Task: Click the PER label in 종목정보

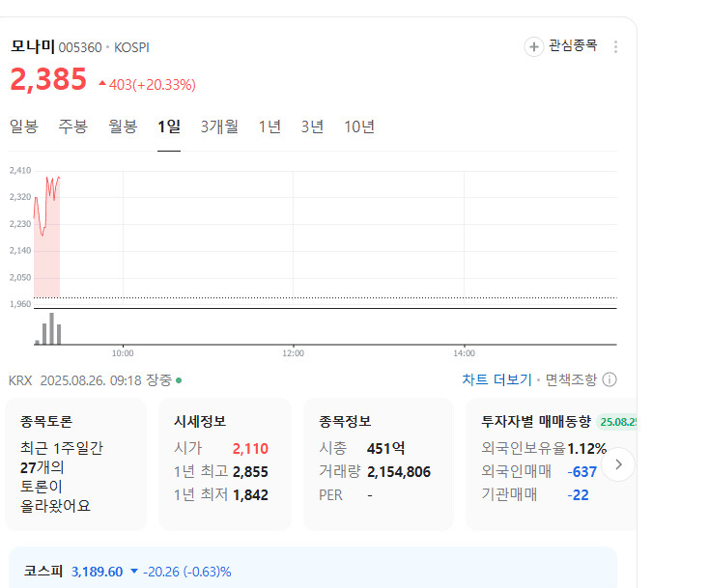Action: pos(330,495)
